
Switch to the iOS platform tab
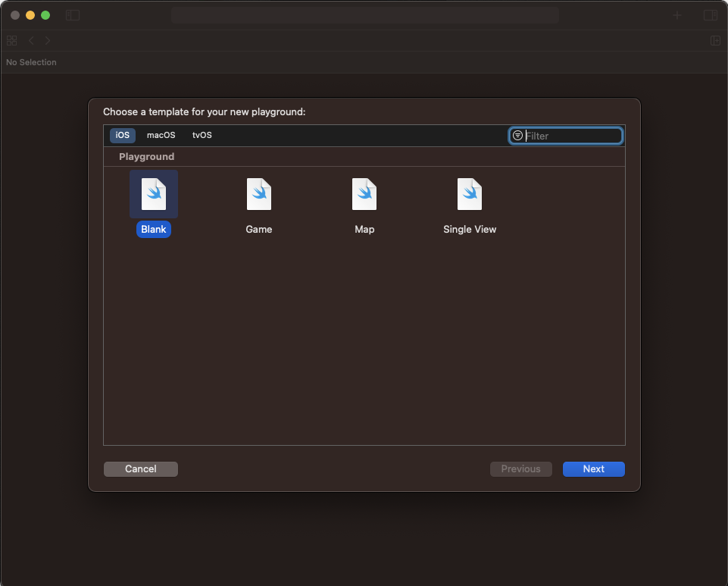click(x=123, y=135)
